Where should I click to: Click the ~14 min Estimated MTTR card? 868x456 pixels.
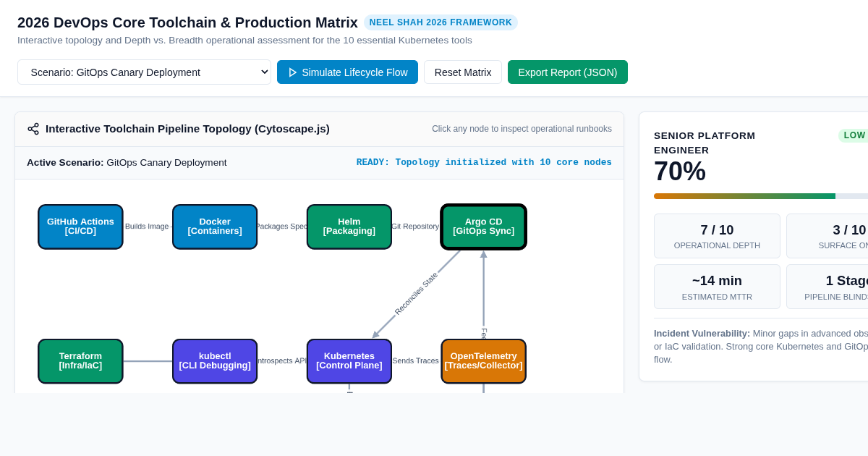[717, 287]
